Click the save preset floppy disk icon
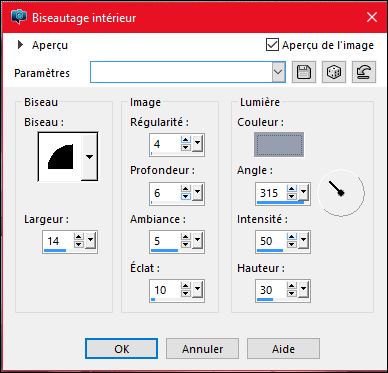This screenshot has width=388, height=373. point(304,72)
